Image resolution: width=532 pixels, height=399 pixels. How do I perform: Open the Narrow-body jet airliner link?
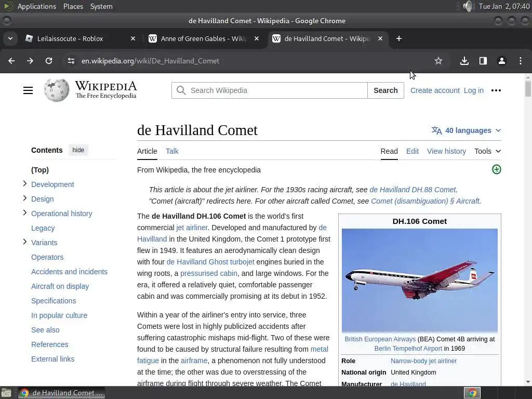click(423, 361)
